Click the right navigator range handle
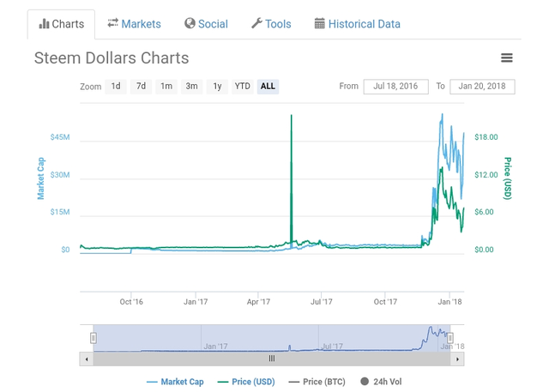Screen dimensions: 549x392 450,338
